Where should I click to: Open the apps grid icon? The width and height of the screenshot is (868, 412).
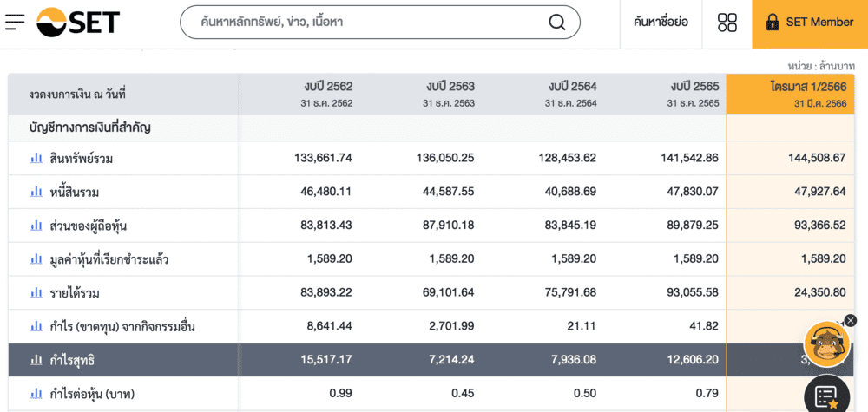tap(727, 23)
